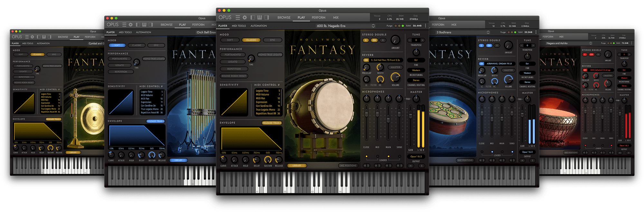644x212 pixels.
Task: Open the three-dot options menu beside RAM 56.4MB
Action: pos(425,26)
